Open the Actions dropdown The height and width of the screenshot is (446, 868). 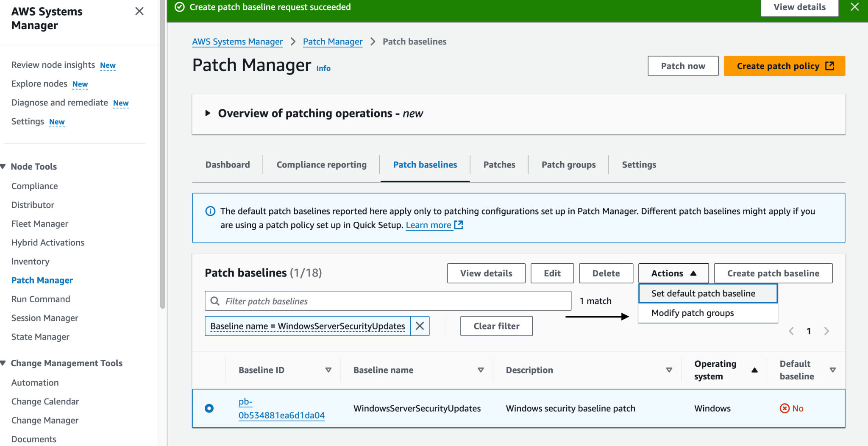click(x=673, y=273)
